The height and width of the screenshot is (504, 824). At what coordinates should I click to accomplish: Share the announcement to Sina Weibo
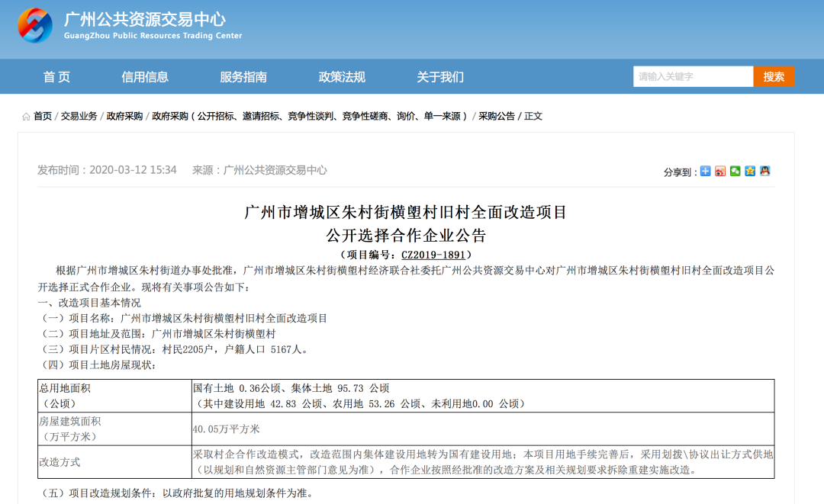point(720,171)
